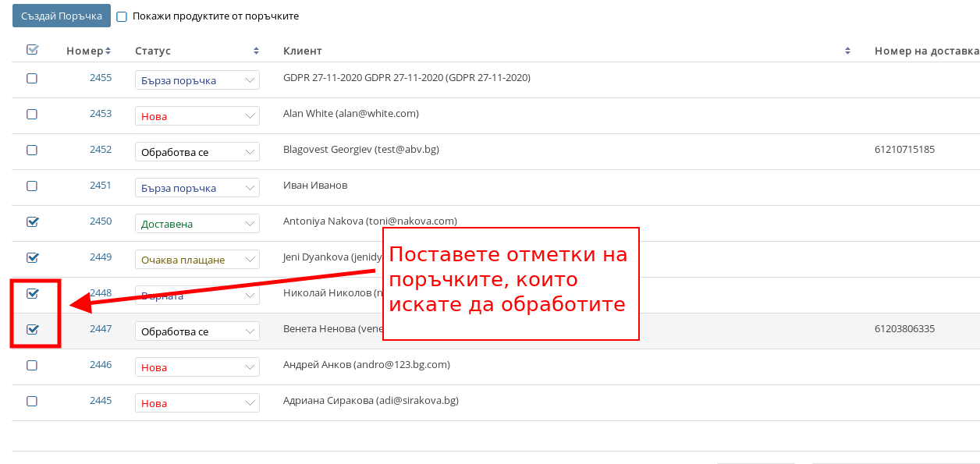
Task: Tick the checkbox for order 2445
Action: 32,401
